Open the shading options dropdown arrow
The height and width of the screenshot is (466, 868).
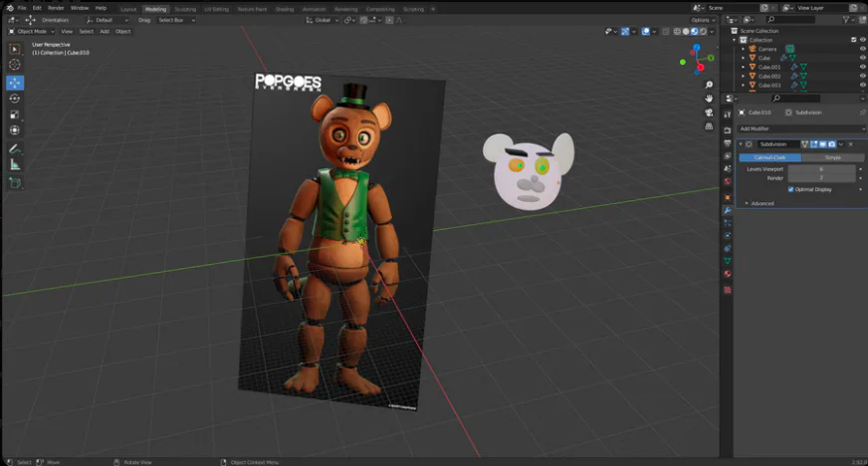[713, 32]
